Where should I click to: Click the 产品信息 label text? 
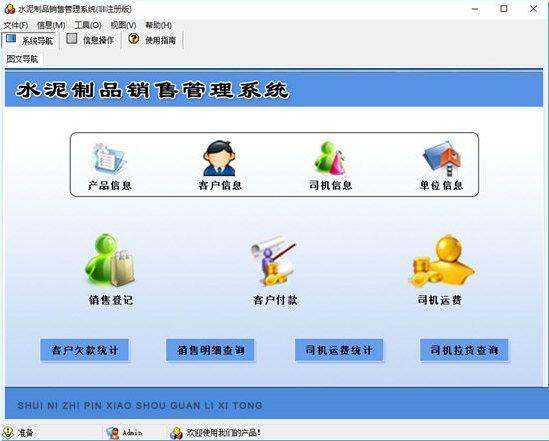(x=110, y=185)
